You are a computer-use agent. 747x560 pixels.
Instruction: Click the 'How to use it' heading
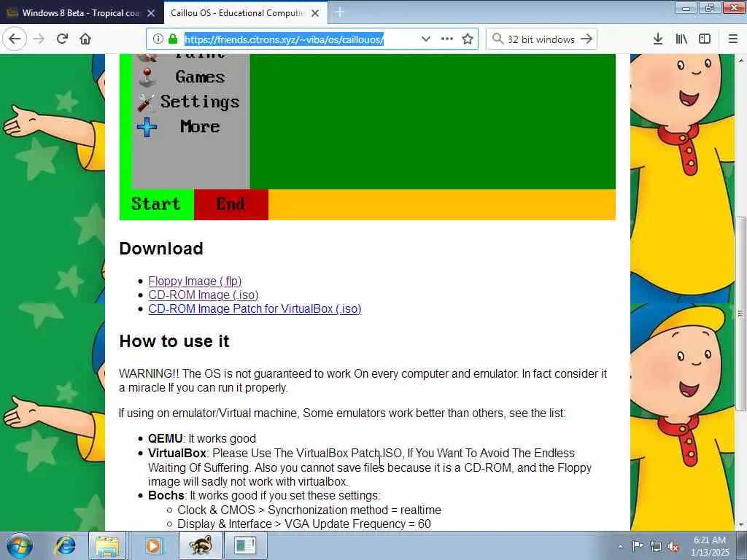pyautogui.click(x=174, y=341)
